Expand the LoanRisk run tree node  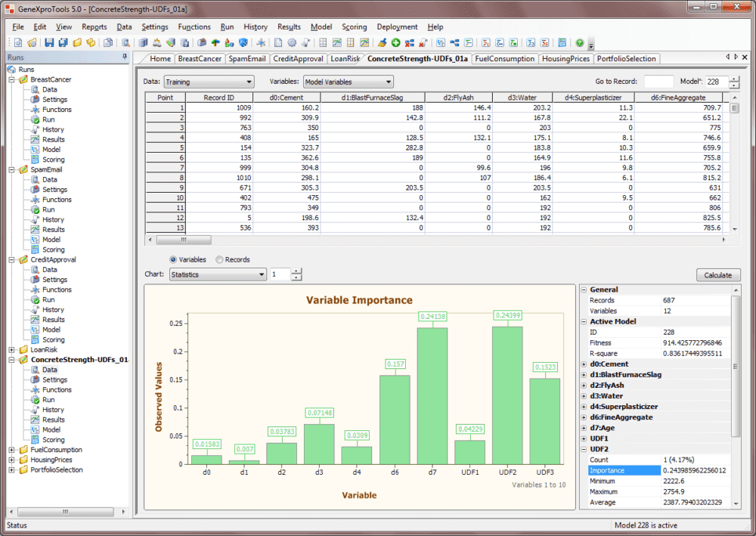coord(12,350)
